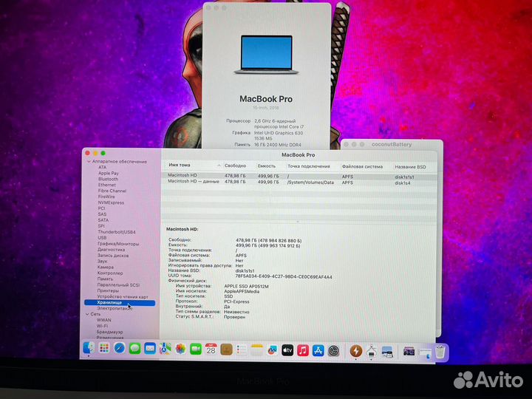
Task: Open Maps app in Dock
Action: 166,349
